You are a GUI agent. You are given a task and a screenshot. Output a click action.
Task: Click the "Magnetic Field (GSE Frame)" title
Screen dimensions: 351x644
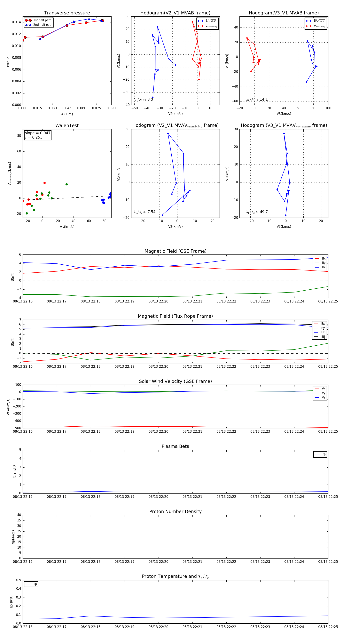click(175, 251)
